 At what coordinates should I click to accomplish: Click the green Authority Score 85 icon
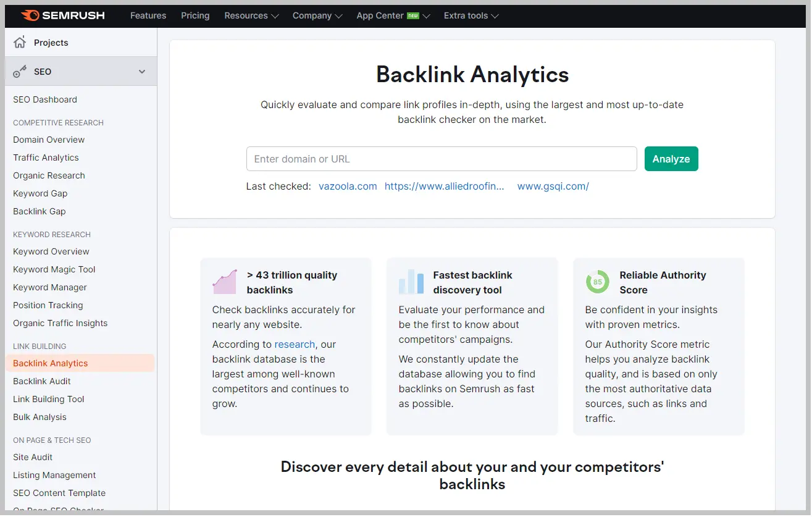597,282
